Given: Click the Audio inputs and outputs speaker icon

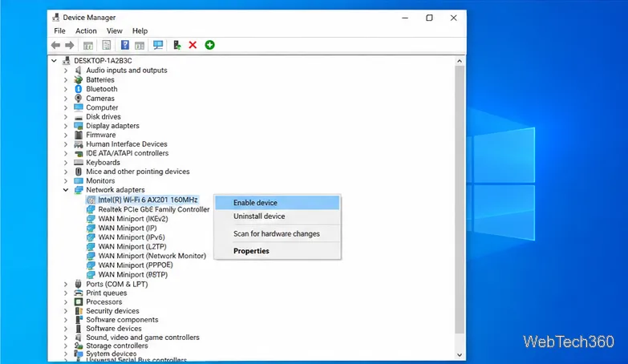Looking at the screenshot, I should coord(79,70).
